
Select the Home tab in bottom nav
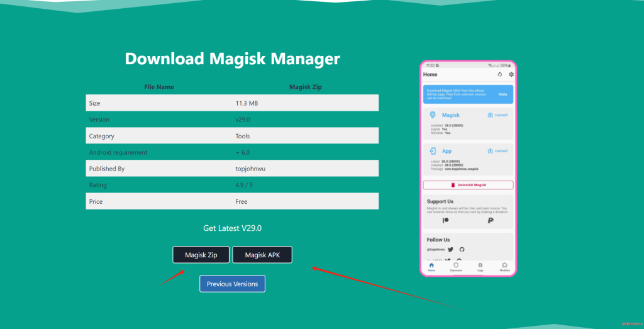[x=431, y=267]
